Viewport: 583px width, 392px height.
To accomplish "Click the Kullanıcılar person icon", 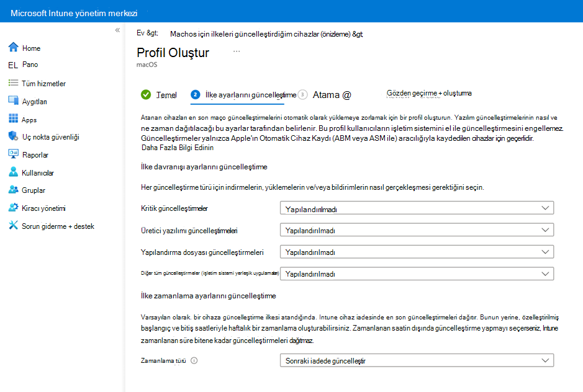I will tap(14, 172).
